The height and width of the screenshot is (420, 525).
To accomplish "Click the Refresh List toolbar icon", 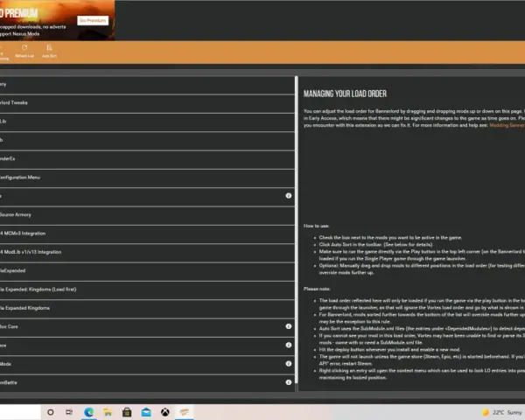I will [24, 52].
